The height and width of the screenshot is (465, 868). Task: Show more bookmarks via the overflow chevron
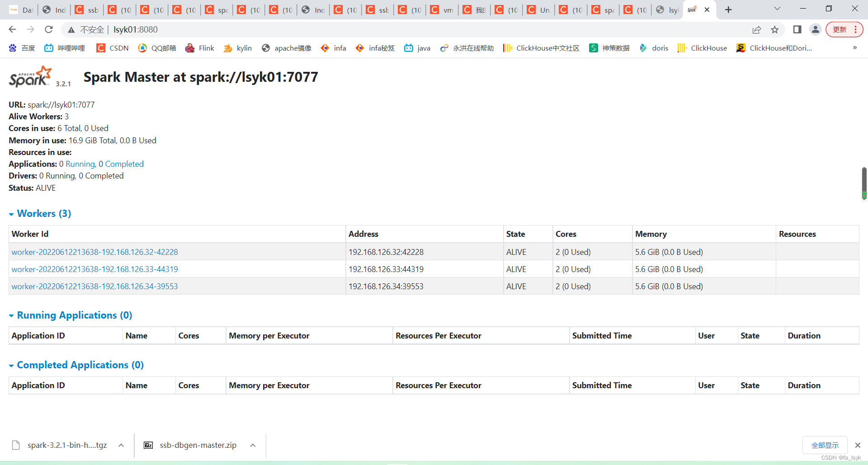point(855,47)
